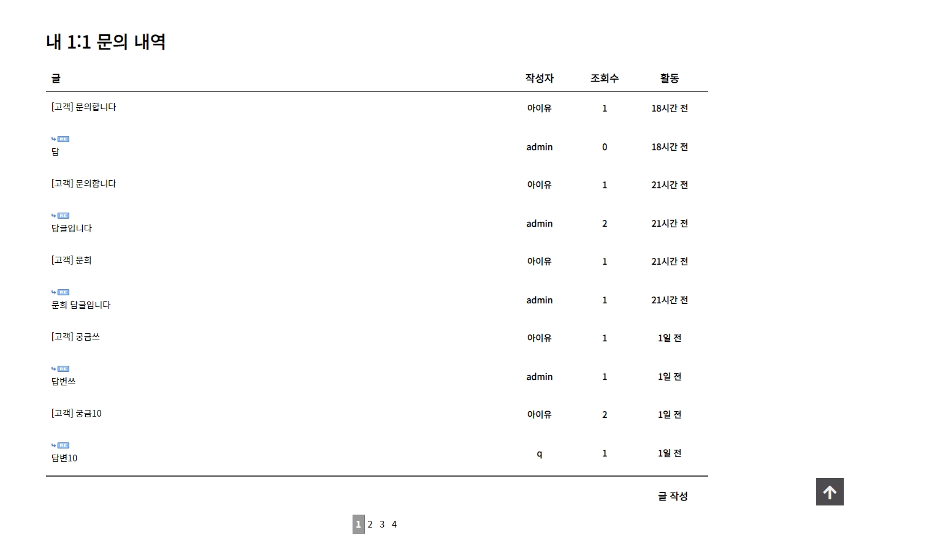Viewport: 929px width, 560px height.
Task: Go to page 3 of inquiries
Action: click(x=382, y=524)
